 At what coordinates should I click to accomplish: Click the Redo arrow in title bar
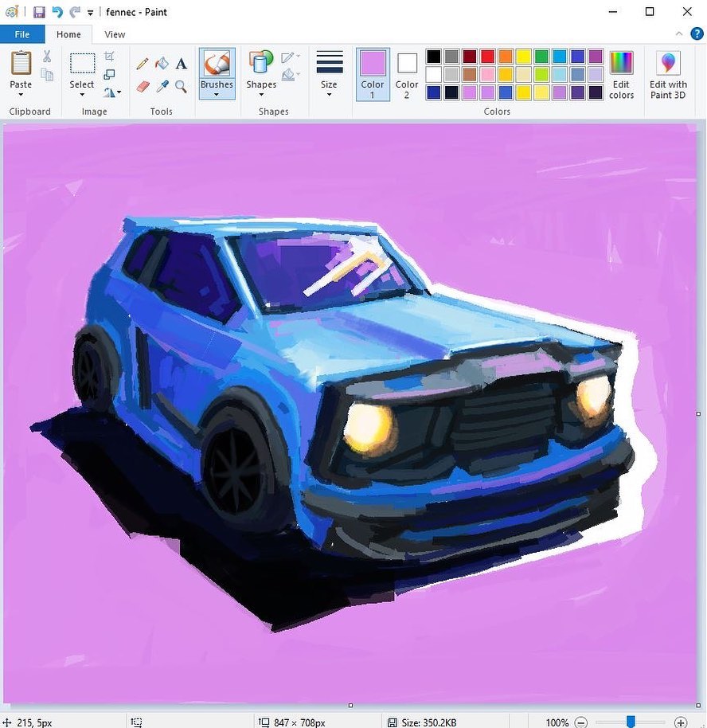pos(74,12)
